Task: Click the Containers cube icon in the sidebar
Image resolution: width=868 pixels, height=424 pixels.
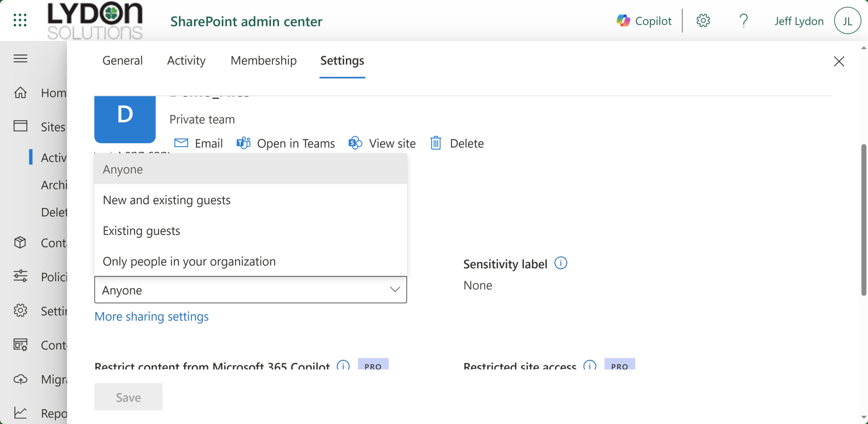Action: [20, 243]
